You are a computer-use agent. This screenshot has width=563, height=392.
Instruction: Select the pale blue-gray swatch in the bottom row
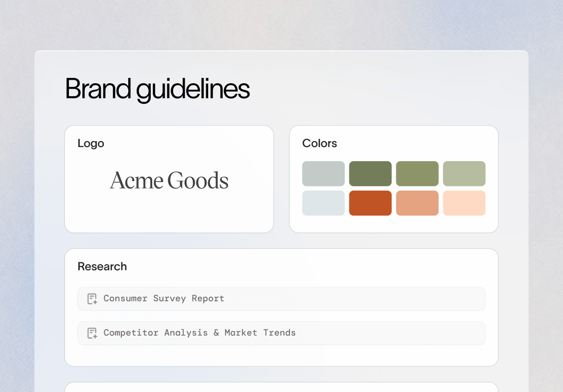coord(323,203)
